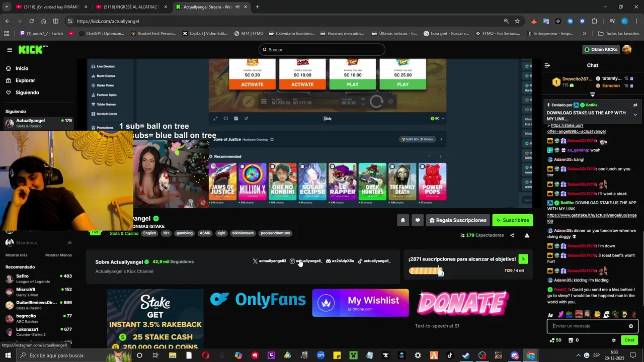Viewport: 644px width, 362px height.
Task: Report the stream with warning triangle
Action: point(527,235)
